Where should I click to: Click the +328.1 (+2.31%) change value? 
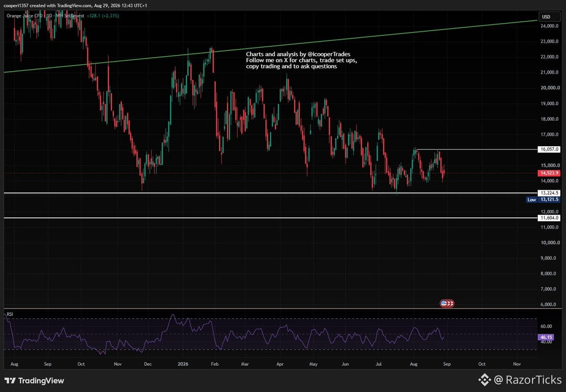[x=103, y=16]
